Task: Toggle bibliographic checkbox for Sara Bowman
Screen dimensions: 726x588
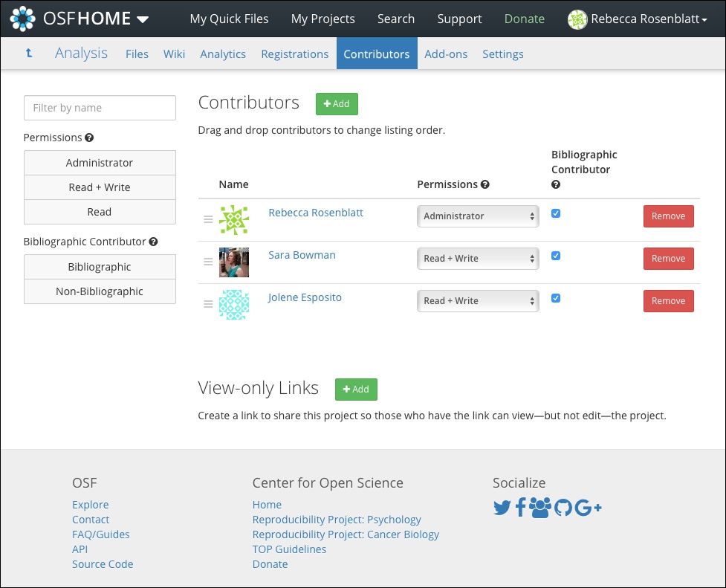Action: coord(556,256)
